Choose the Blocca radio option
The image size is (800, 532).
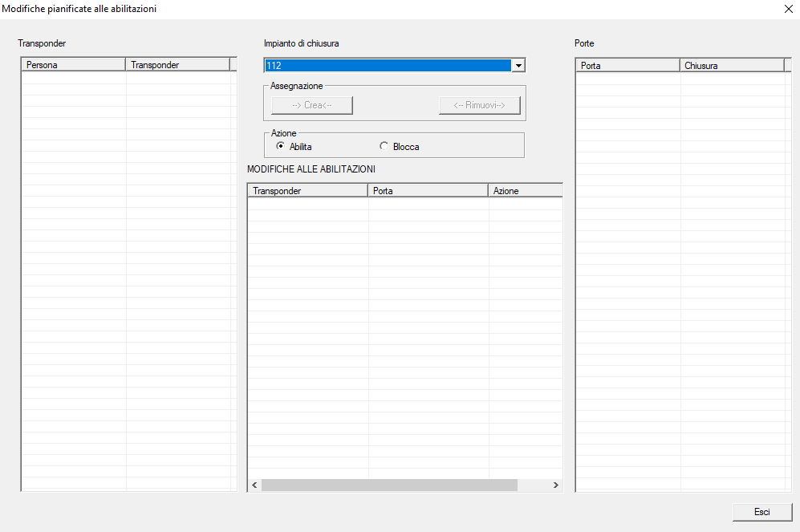(x=384, y=146)
